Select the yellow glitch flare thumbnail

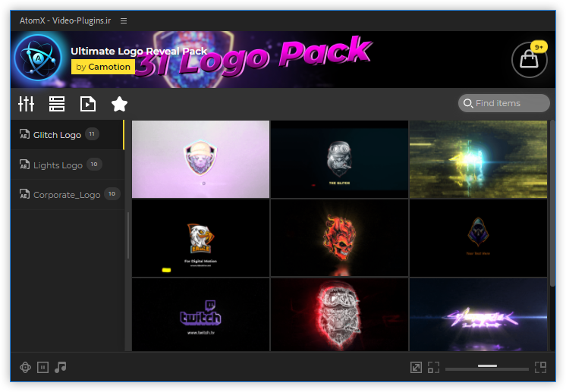click(x=478, y=159)
